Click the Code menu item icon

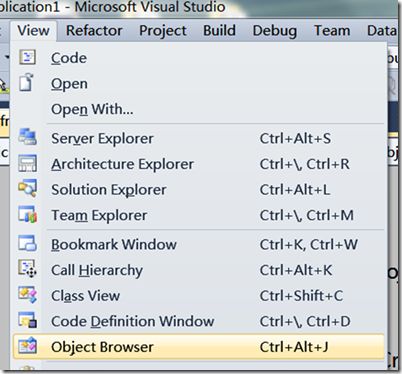click(27, 57)
